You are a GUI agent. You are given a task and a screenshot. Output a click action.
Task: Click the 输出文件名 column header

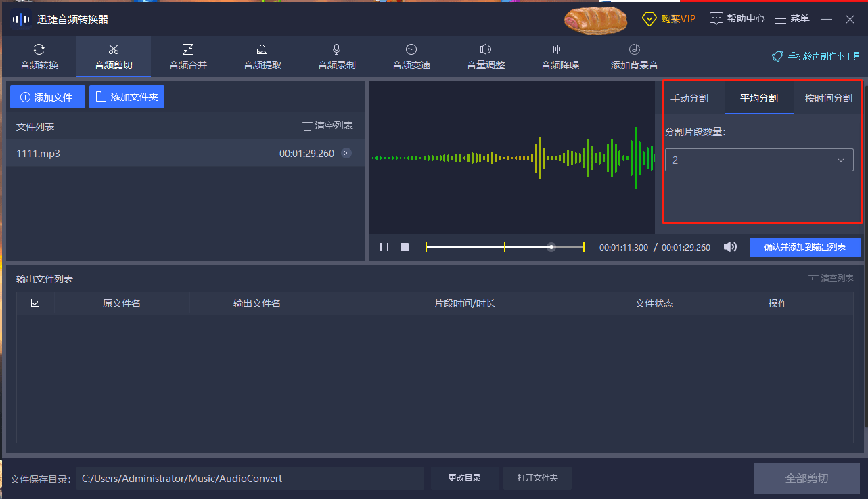(257, 303)
